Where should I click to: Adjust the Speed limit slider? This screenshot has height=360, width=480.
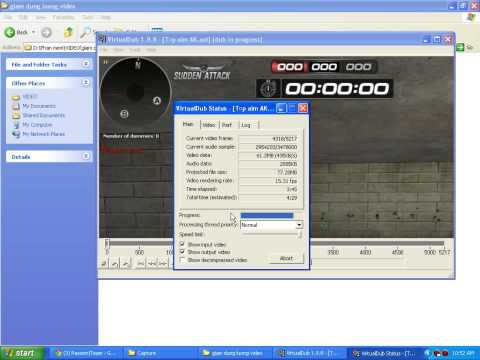pos(300,235)
